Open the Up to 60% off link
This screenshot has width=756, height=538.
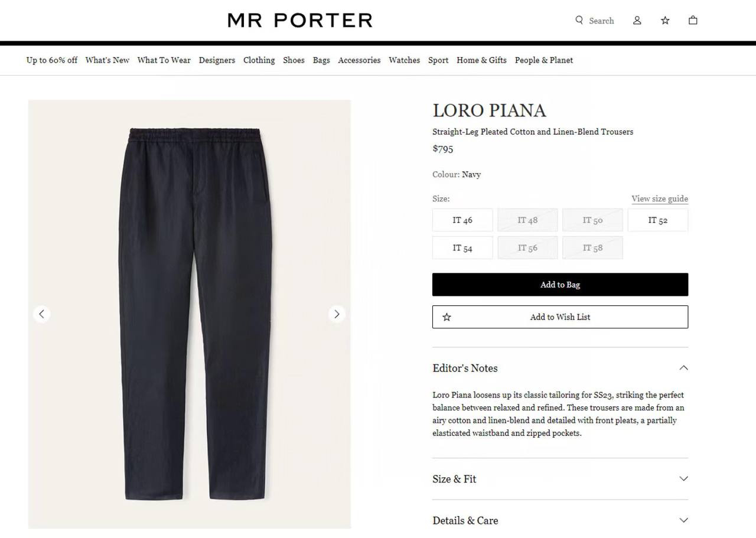pos(52,60)
